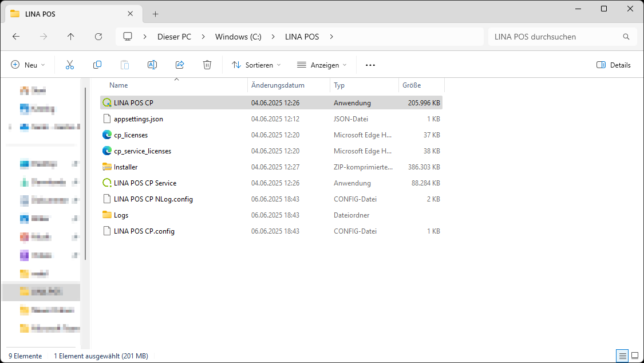Click the Cut scissors icon
This screenshot has height=363, width=644.
[x=70, y=65]
